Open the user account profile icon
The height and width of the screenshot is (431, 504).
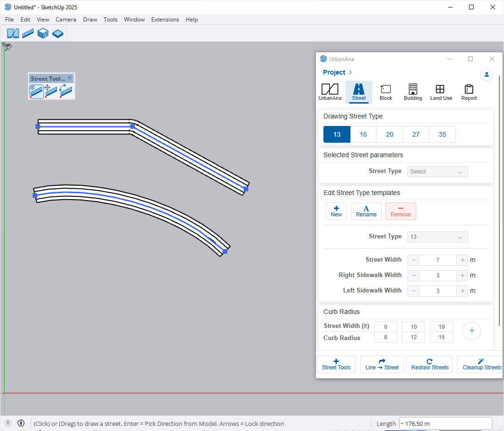coord(486,75)
